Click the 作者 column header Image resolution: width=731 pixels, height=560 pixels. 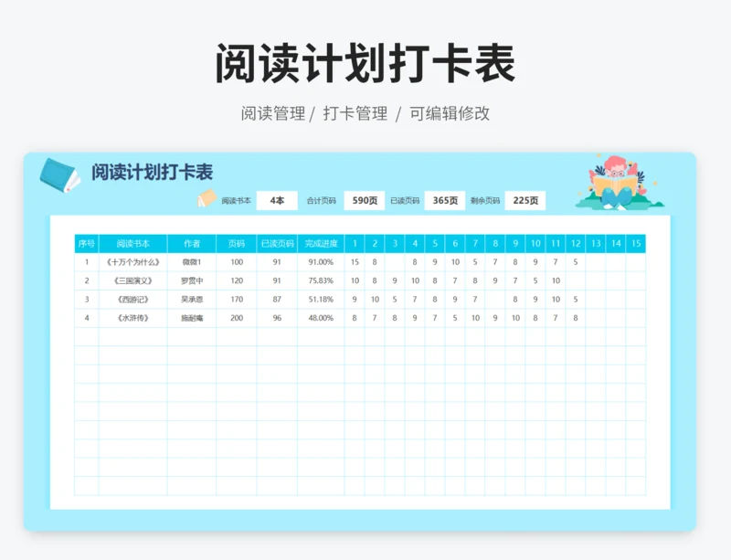[192, 244]
